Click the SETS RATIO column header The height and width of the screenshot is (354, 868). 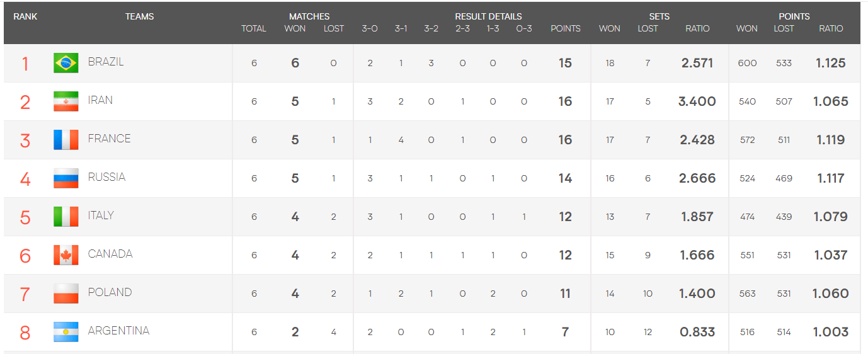pyautogui.click(x=697, y=28)
